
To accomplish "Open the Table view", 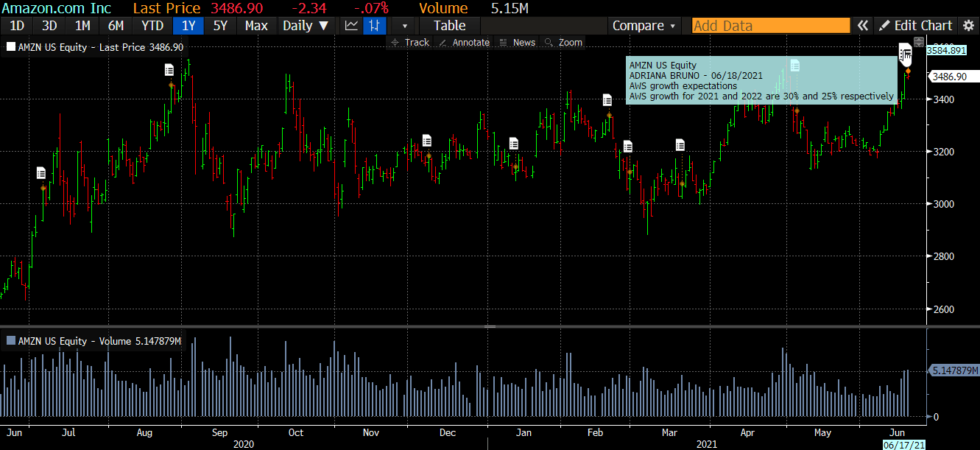I will [x=449, y=26].
